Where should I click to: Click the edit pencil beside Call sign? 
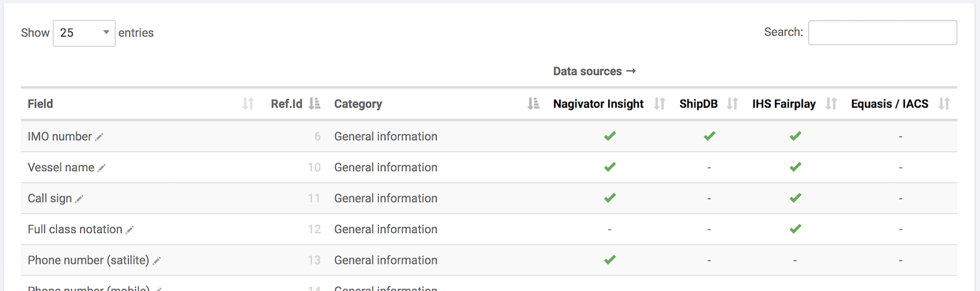point(79,199)
